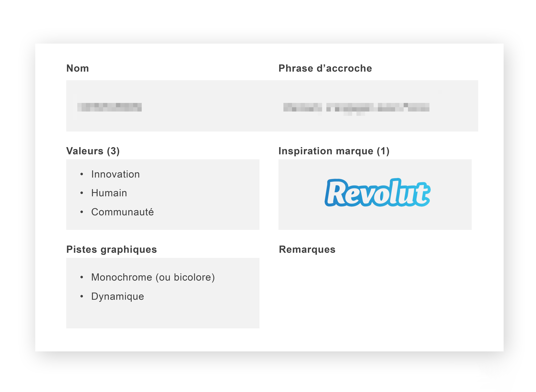Click the Monochrome (ou bicolore) item

153,277
